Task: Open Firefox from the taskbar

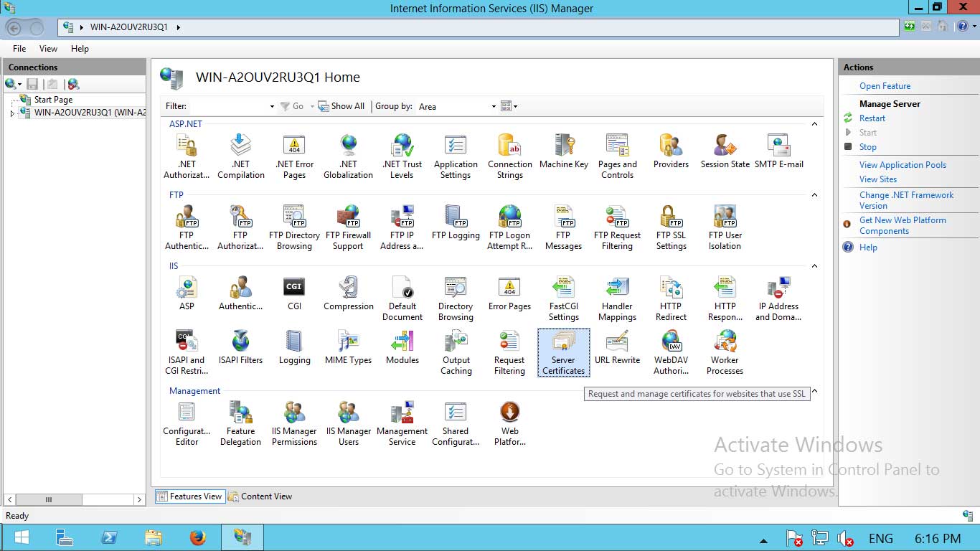Action: point(198,538)
